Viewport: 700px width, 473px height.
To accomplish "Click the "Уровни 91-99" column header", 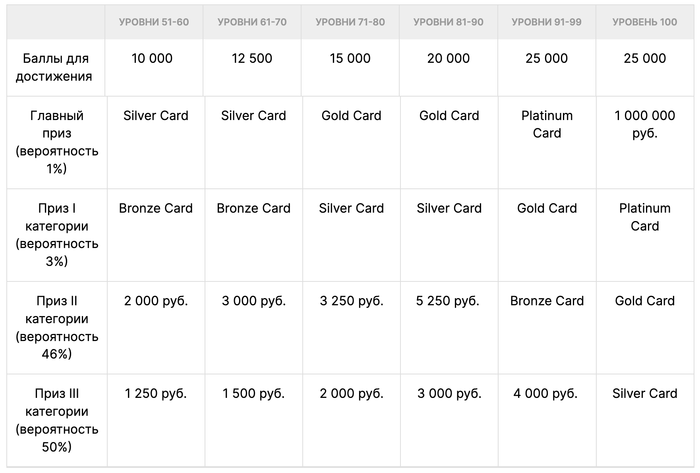I will click(x=546, y=21).
